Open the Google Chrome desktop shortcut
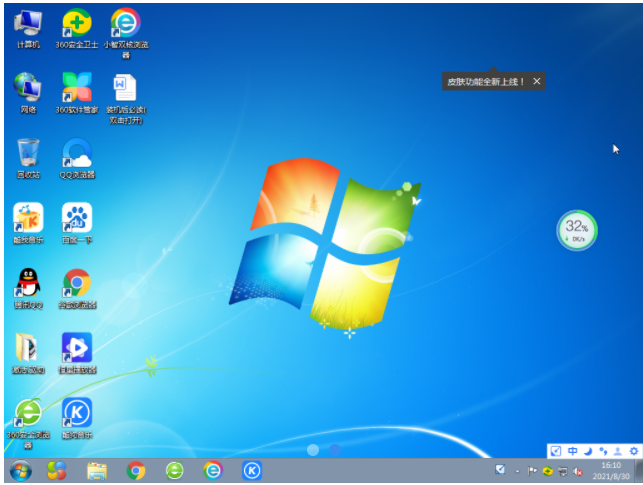Screen dimensions: 643x485 (x=77, y=283)
